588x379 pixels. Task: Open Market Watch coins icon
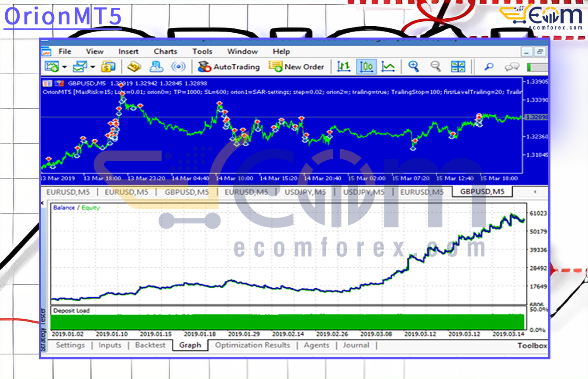click(108, 67)
